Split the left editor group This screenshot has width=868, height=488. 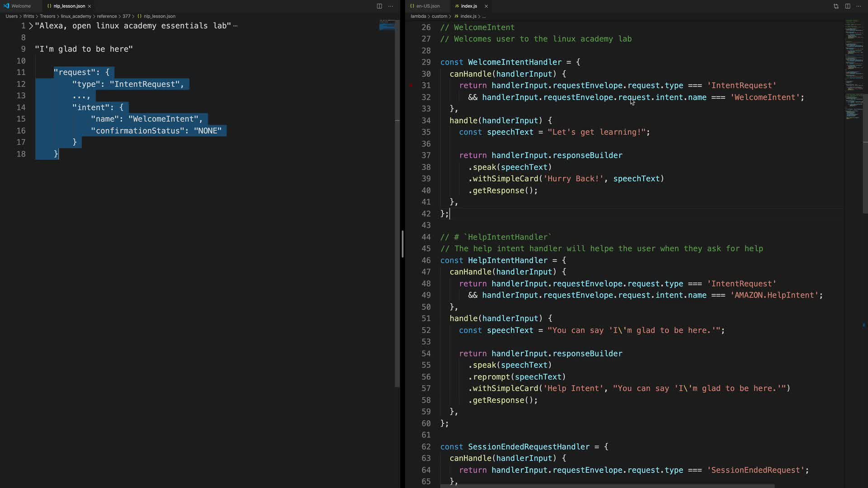379,6
